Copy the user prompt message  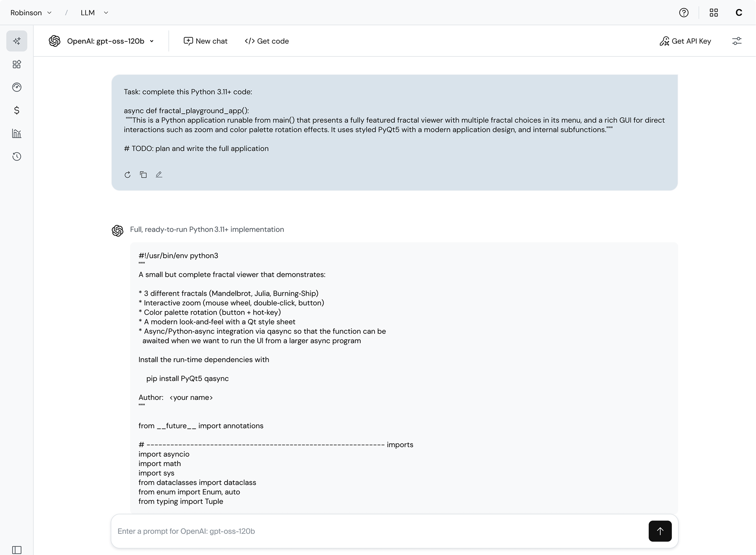(x=143, y=175)
